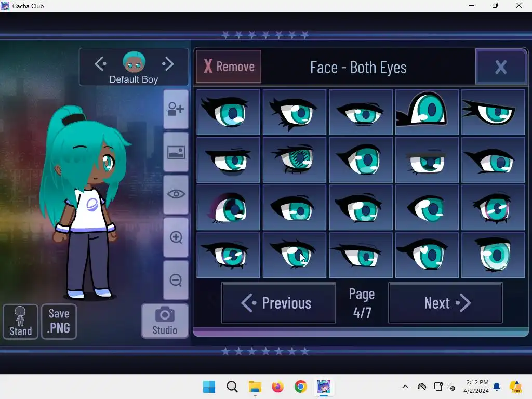Choose the tall rounded eye with white outline
The height and width of the screenshot is (399, 532).
(427, 112)
